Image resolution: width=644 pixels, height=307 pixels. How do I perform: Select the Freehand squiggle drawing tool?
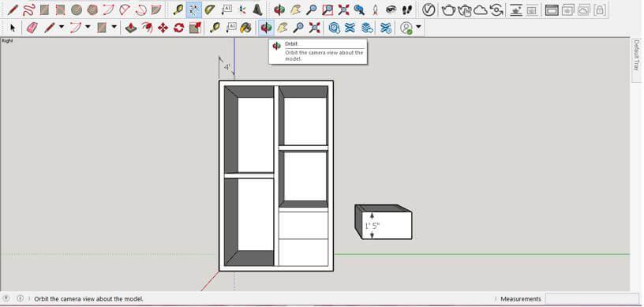(x=28, y=9)
